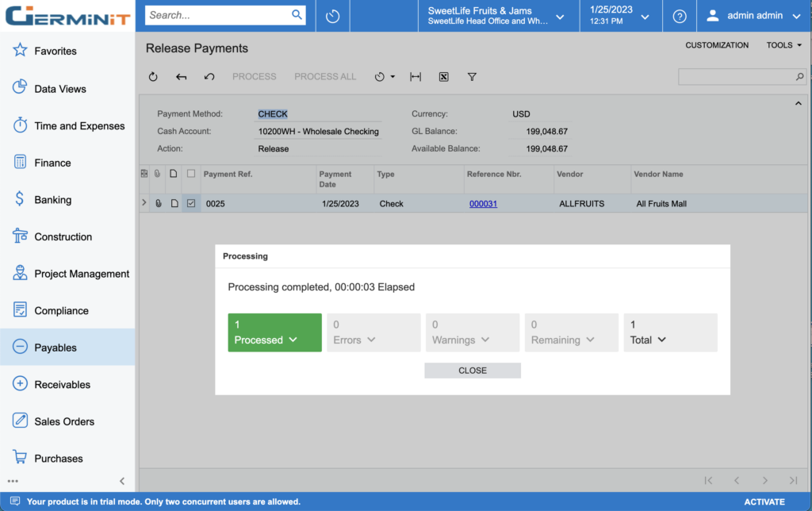Collapse the left navigation sidebar
The height and width of the screenshot is (511, 812).
click(x=122, y=481)
